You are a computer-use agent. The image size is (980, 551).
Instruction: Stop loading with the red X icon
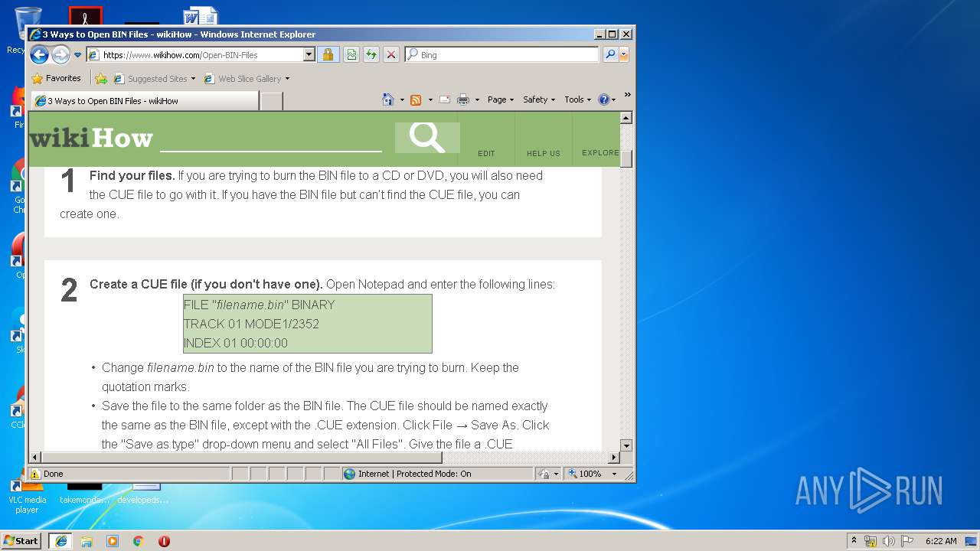click(390, 54)
